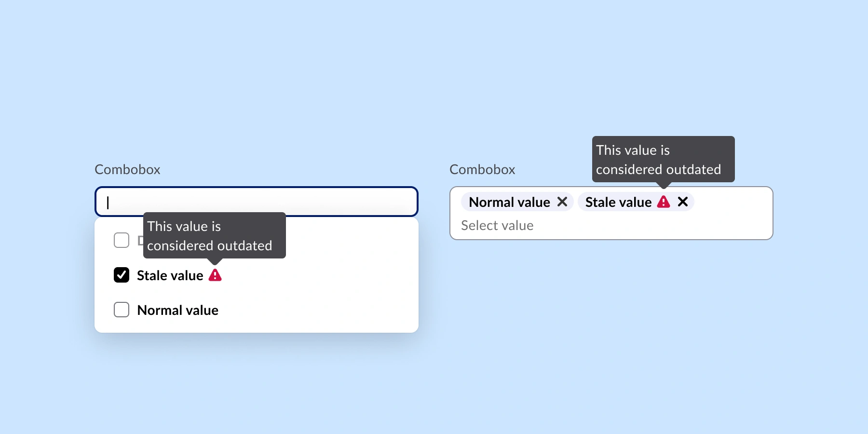Viewport: 868px width, 434px height.
Task: Click the warning icon inside the Stale value chip
Action: tap(664, 202)
